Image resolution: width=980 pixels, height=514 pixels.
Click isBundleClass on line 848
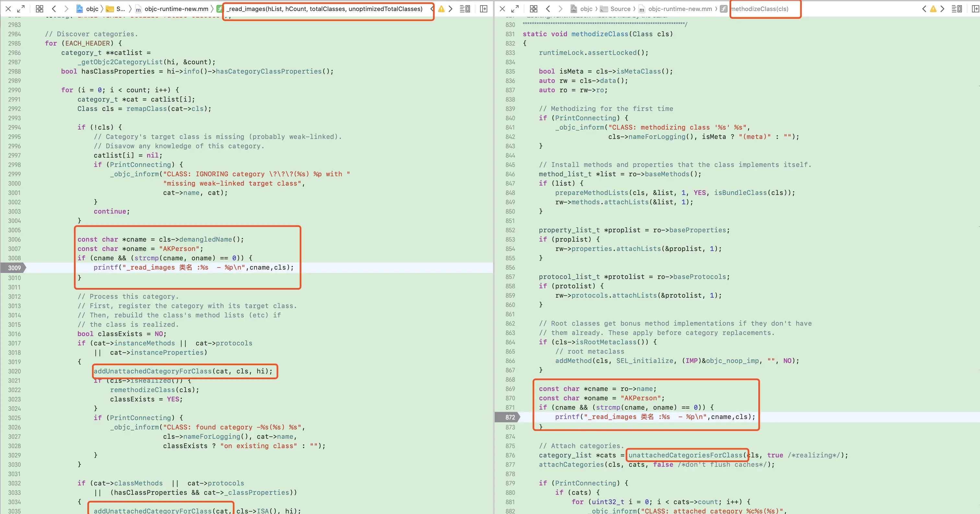click(740, 192)
